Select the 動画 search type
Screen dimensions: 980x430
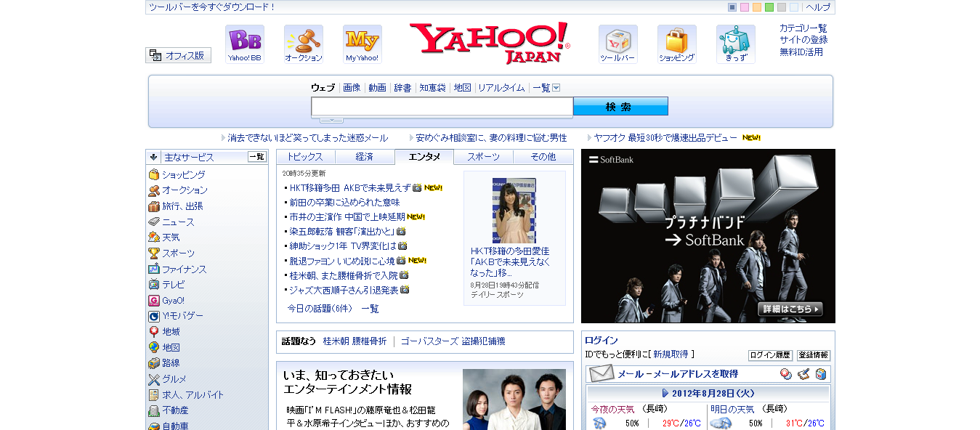377,88
